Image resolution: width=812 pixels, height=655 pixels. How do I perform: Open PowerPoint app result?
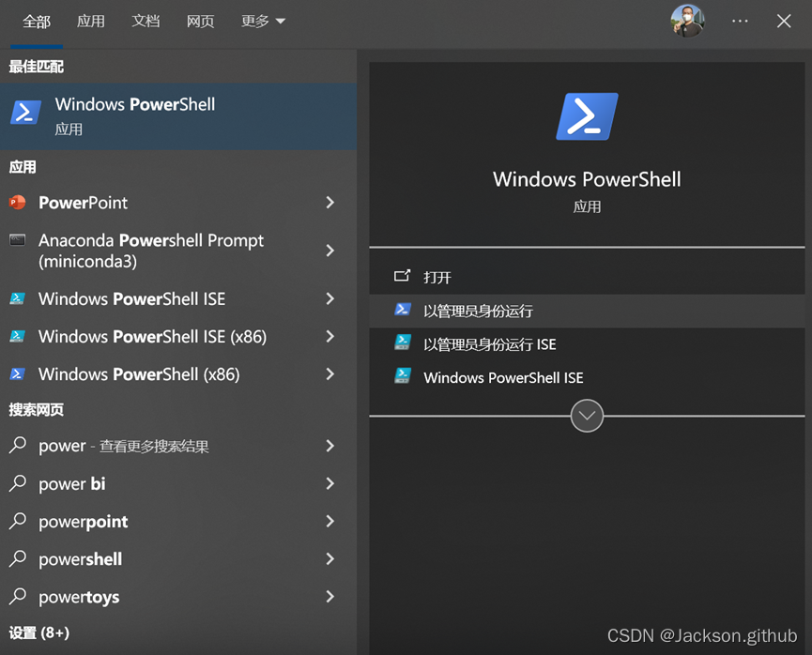coord(178,203)
